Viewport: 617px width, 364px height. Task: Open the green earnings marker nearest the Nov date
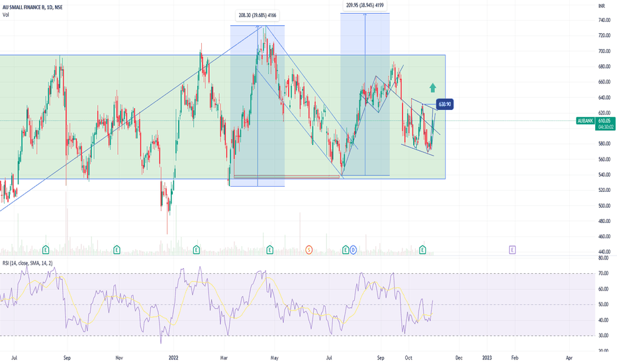[117, 250]
